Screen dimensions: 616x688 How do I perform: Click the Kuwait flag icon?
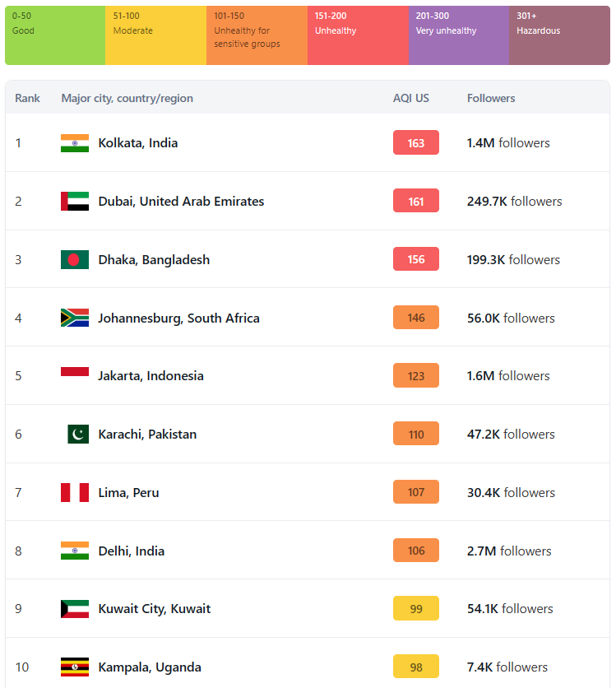(75, 609)
